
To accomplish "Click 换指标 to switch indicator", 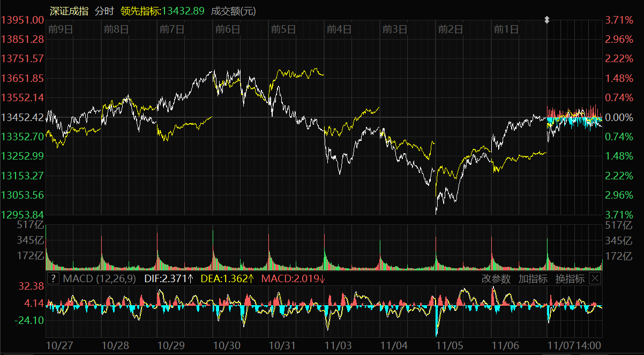I will tap(570, 278).
